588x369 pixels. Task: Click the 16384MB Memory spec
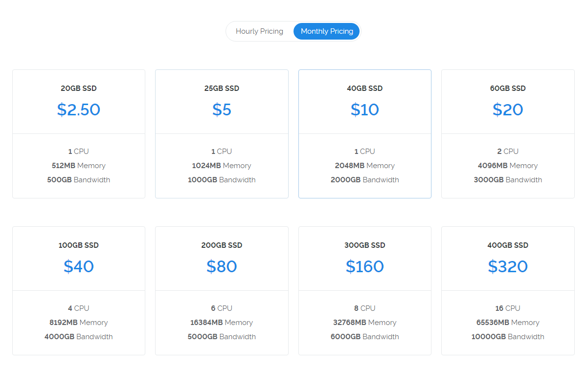coord(222,323)
